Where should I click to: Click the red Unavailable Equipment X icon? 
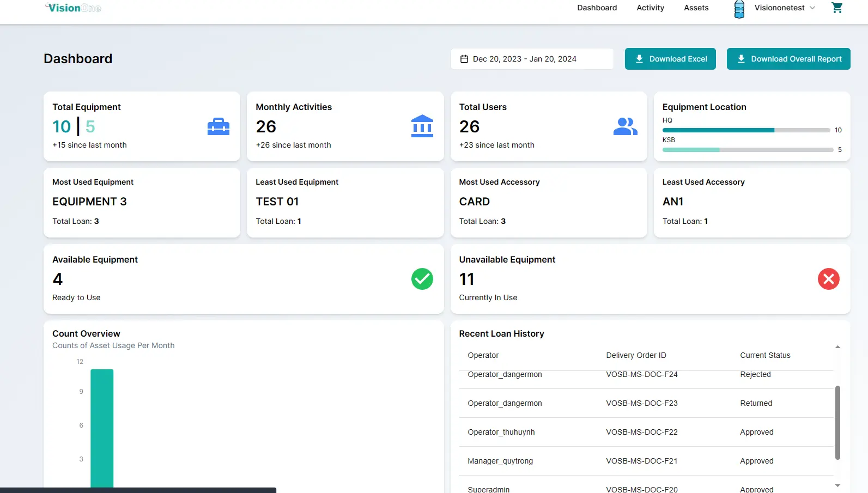(x=828, y=279)
